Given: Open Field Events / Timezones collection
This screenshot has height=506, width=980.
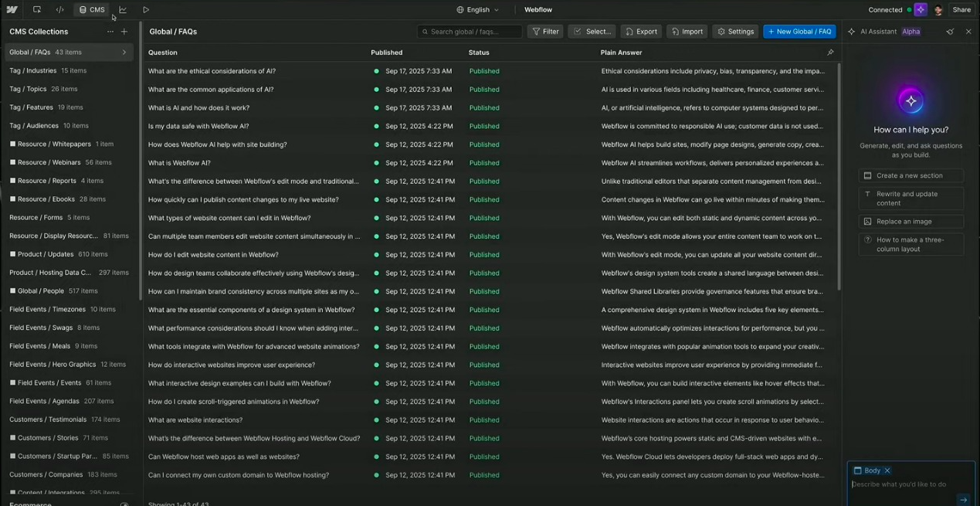Looking at the screenshot, I should [x=69, y=309].
